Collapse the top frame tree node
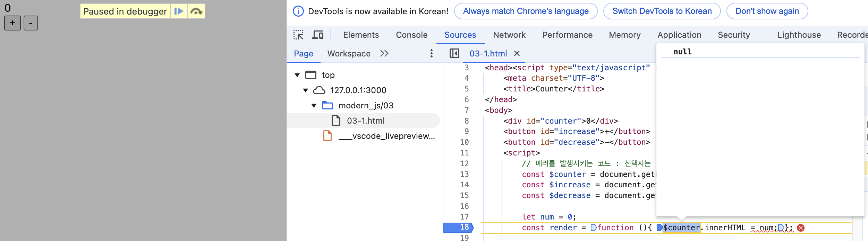This screenshot has width=868, height=241. pyautogui.click(x=297, y=75)
